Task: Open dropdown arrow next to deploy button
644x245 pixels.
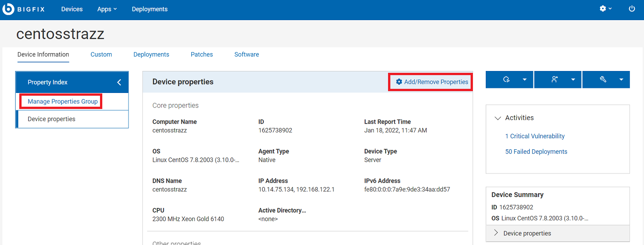Action: (525, 80)
